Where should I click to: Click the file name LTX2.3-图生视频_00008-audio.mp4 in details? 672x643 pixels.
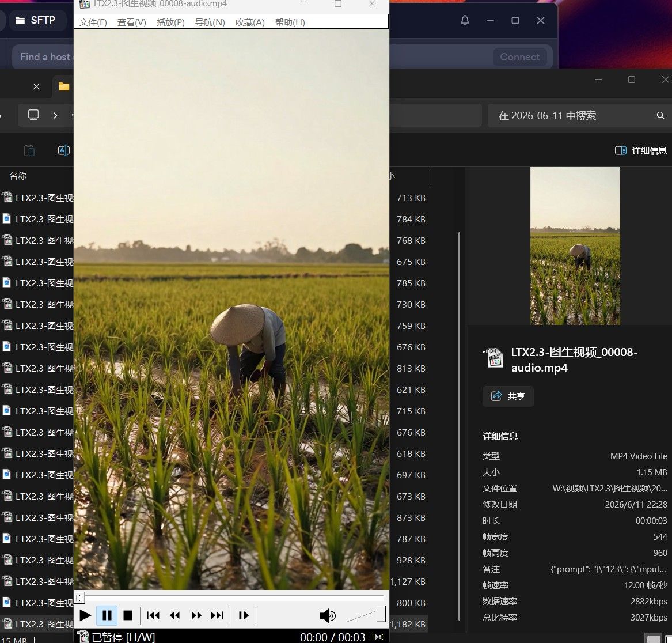[x=574, y=360]
